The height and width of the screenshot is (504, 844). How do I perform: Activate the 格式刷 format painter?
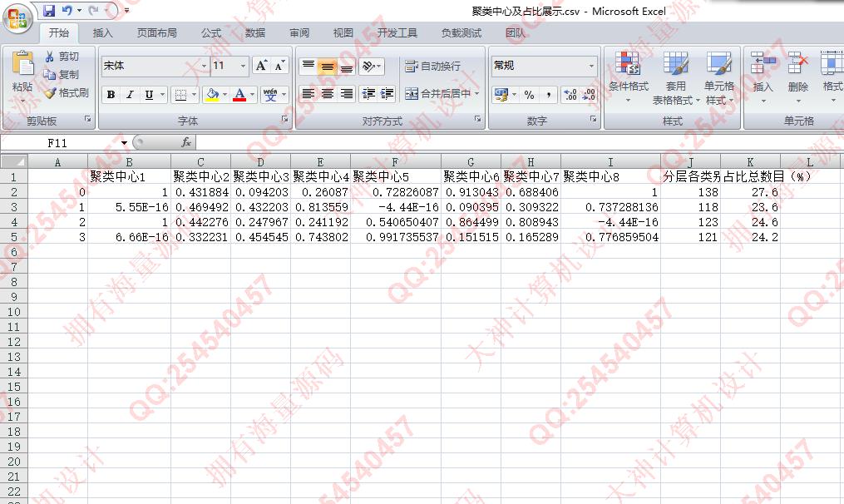click(67, 92)
